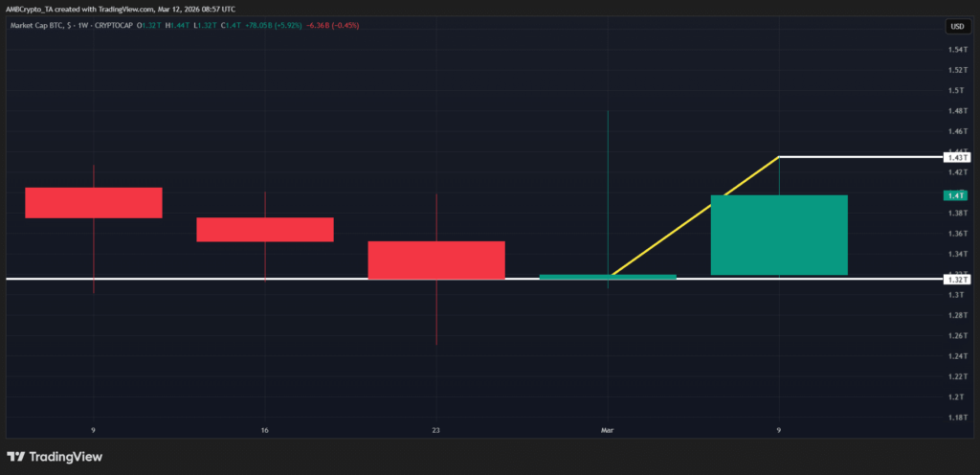The height and width of the screenshot is (475, 980).
Task: Click the 1.3T price axis label
Action: [958, 295]
